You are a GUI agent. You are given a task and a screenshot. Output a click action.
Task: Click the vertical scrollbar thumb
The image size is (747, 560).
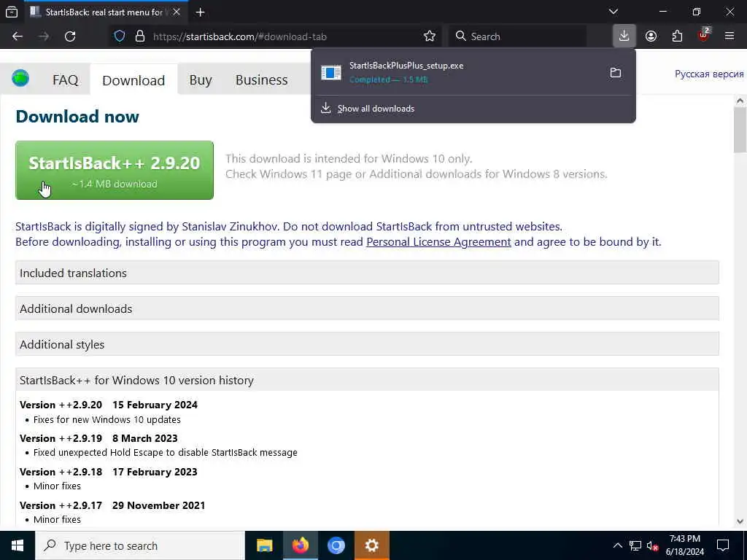(x=740, y=130)
